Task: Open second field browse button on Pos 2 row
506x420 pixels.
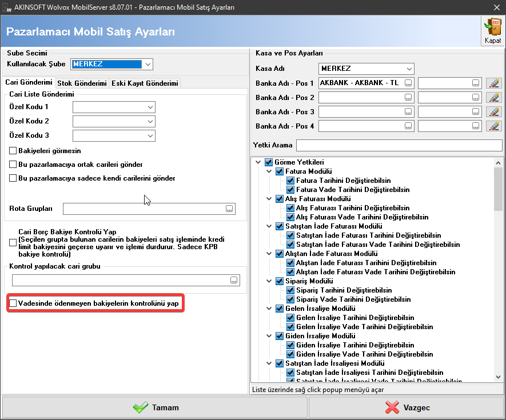Action: click(476, 97)
